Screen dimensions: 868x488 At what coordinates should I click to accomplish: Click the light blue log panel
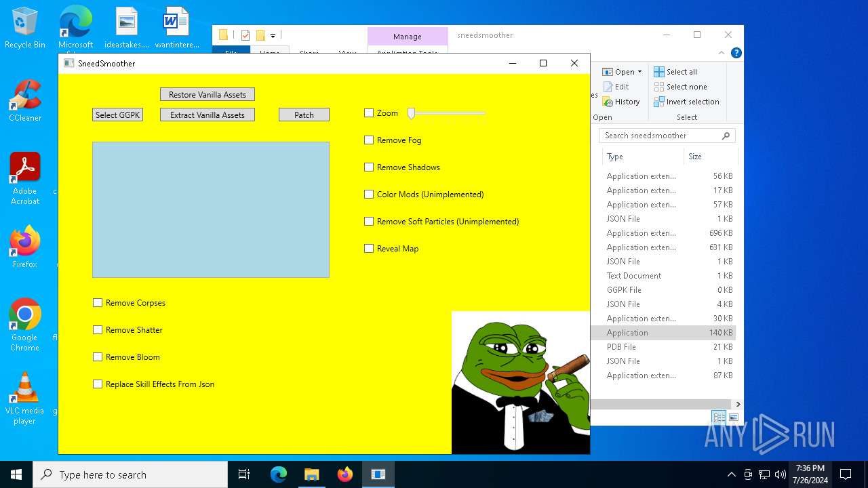[x=211, y=209]
